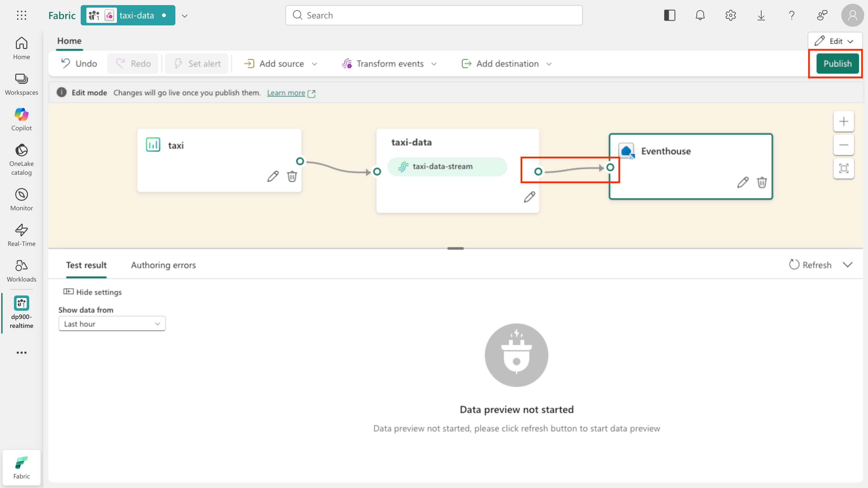Click the Eventhouse input connector
868x488 pixels.
[610, 167]
